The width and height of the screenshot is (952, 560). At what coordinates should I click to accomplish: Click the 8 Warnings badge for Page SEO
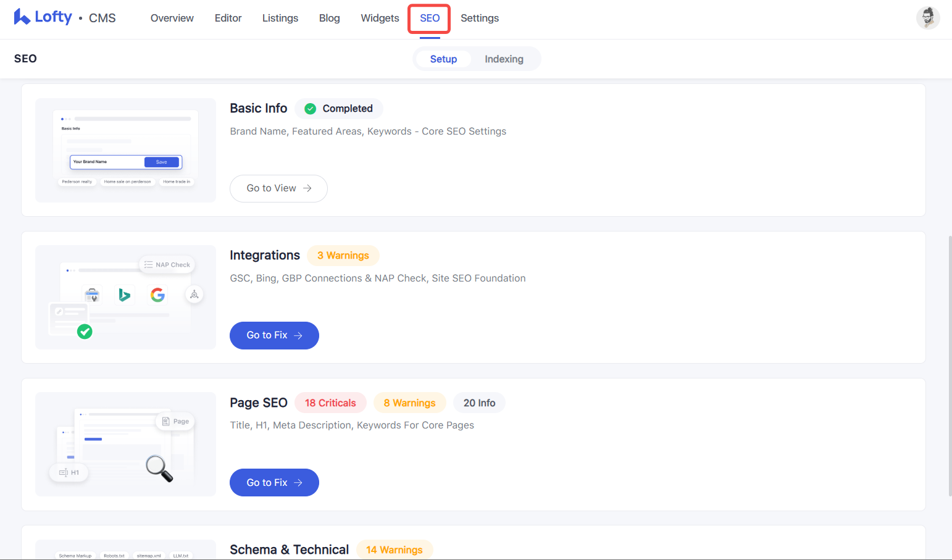pos(409,403)
